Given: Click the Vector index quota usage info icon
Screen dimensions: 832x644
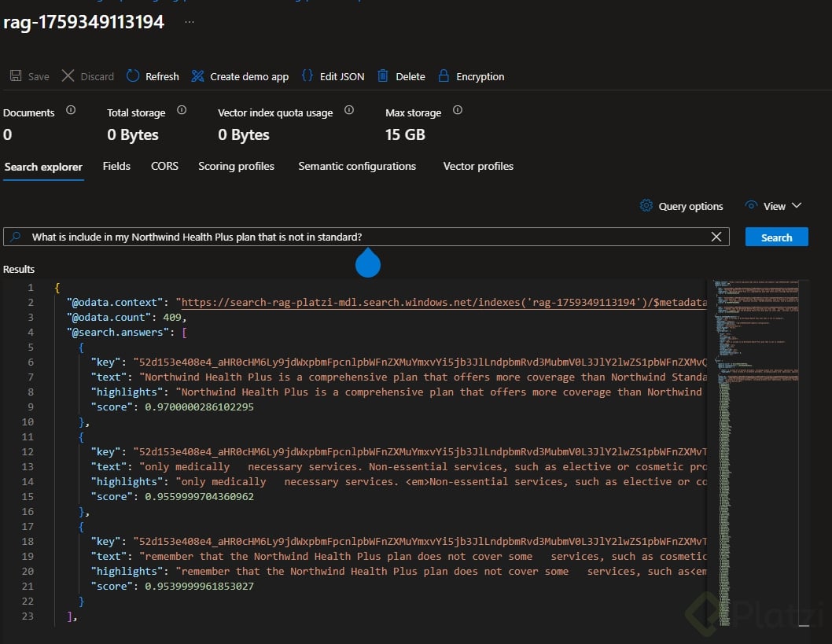Looking at the screenshot, I should tap(349, 111).
